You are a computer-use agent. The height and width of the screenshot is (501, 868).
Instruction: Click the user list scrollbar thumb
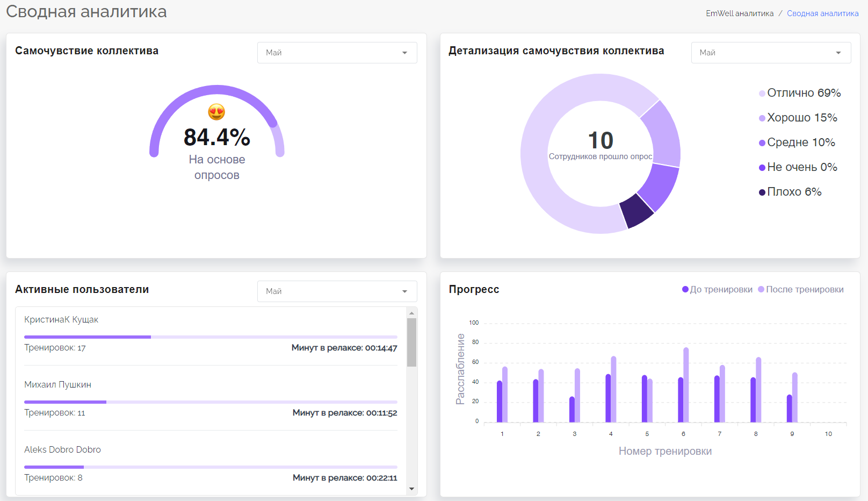coord(411,342)
